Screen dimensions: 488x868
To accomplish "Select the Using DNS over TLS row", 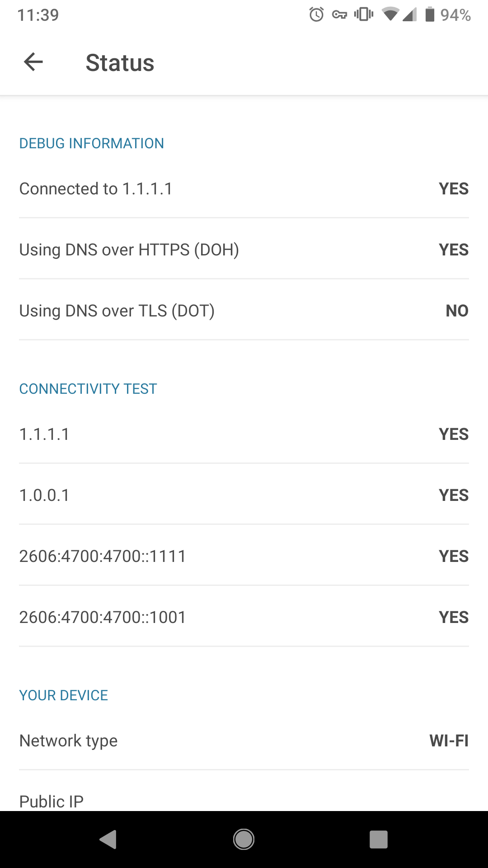I will pyautogui.click(x=244, y=311).
